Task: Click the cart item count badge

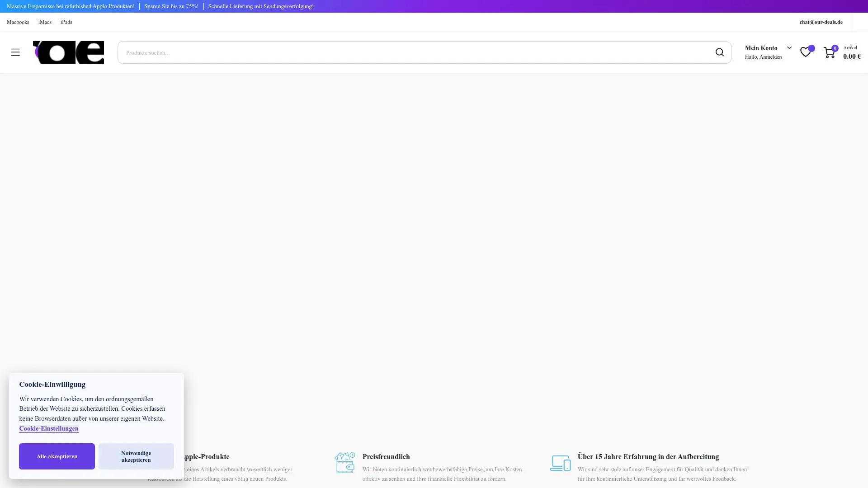Action: coord(835,48)
